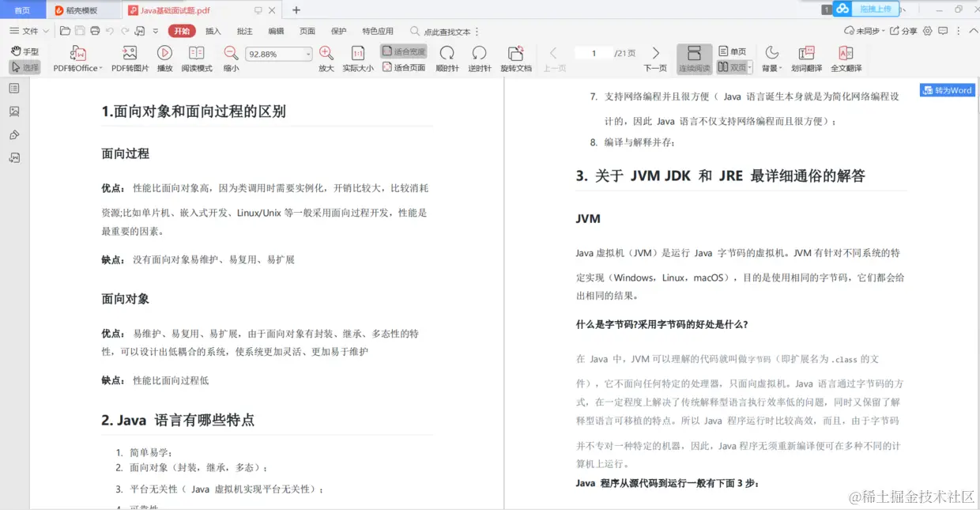
Task: Select the 编辑 ribbon tab
Action: pos(276,31)
